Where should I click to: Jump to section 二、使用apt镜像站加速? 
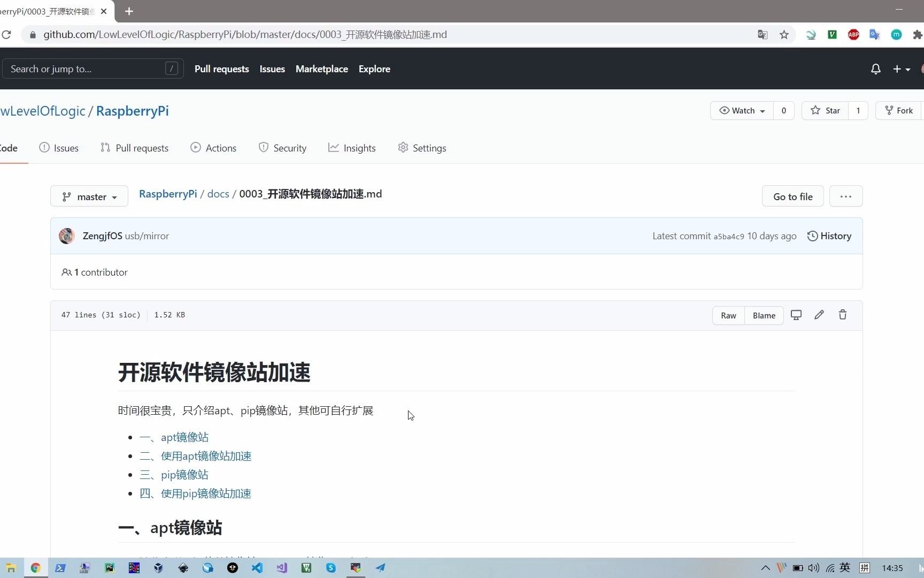click(195, 456)
